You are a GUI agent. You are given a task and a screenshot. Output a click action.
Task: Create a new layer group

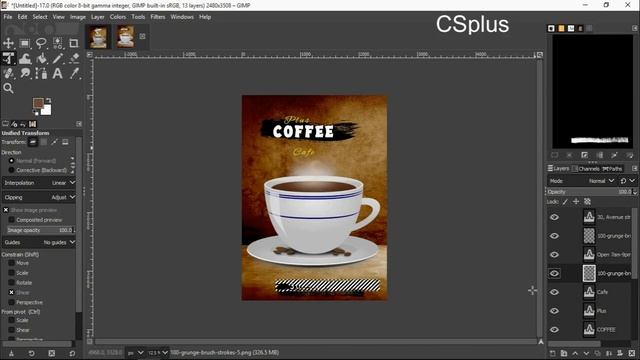(x=564, y=353)
